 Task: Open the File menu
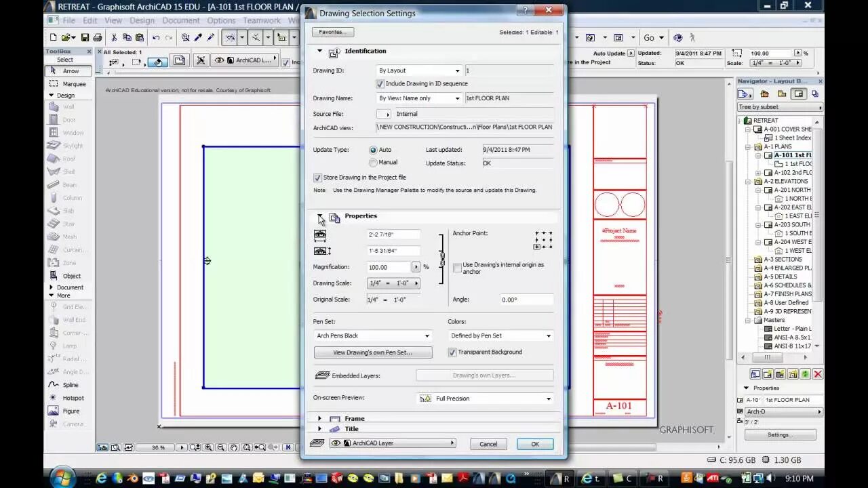click(x=69, y=20)
